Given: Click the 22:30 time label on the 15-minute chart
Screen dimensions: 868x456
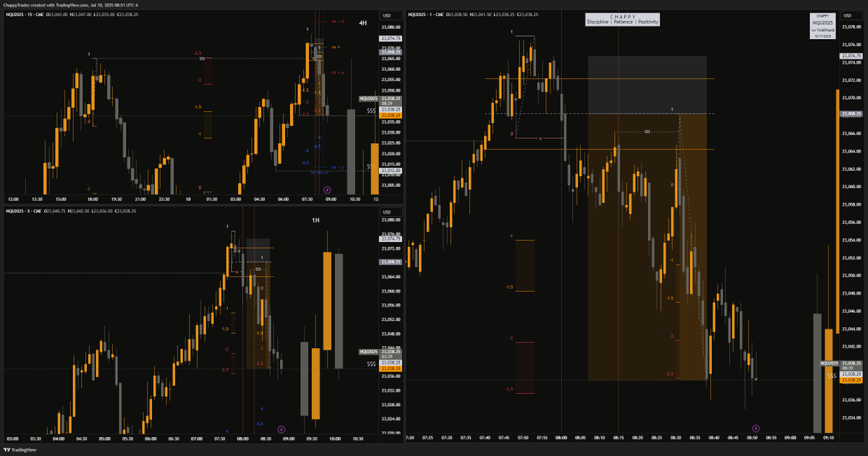Looking at the screenshot, I should point(163,198).
